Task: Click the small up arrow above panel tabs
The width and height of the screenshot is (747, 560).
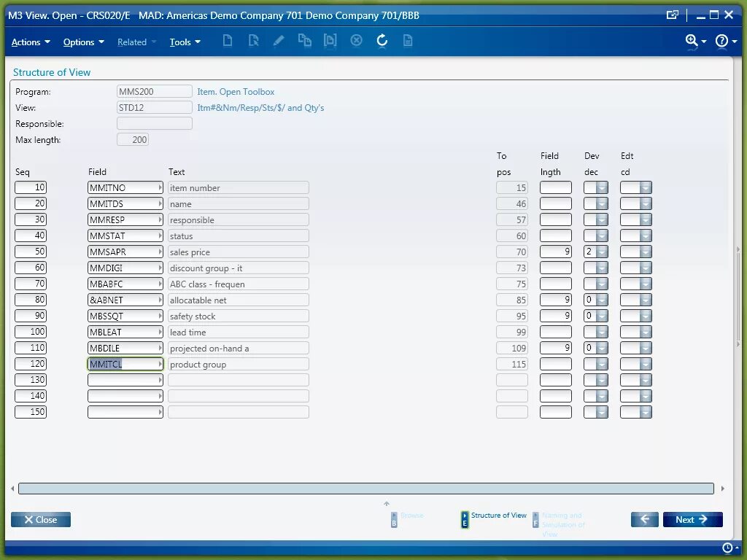Action: point(387,503)
